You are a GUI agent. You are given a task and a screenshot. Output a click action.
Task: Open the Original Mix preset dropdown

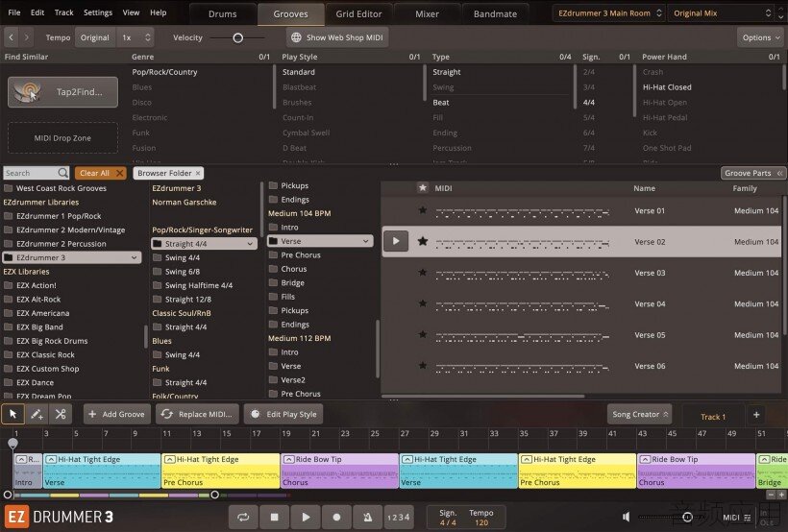(722, 13)
